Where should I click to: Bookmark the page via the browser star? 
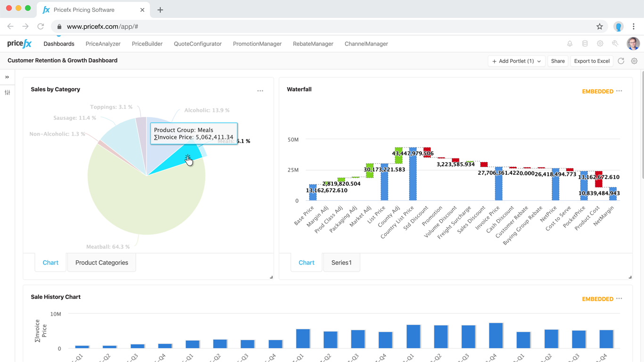599,26
